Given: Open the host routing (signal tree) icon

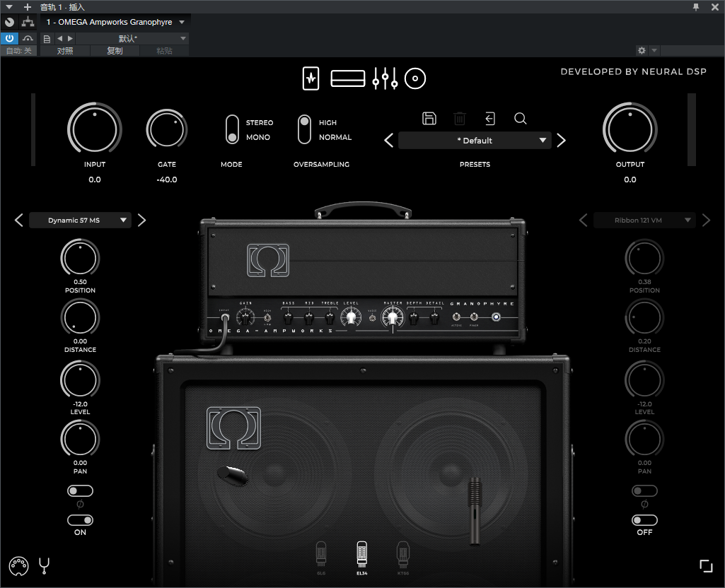Looking at the screenshot, I should (28, 22).
